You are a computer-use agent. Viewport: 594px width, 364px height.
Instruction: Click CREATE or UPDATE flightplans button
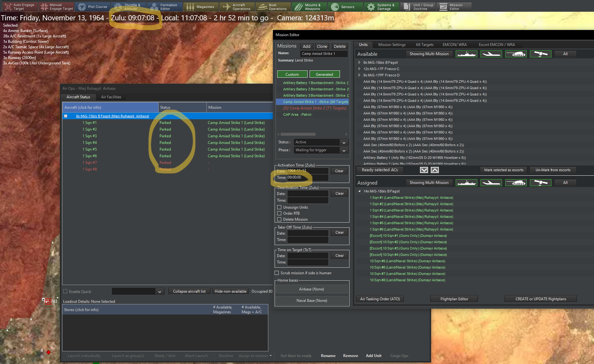[x=541, y=299]
